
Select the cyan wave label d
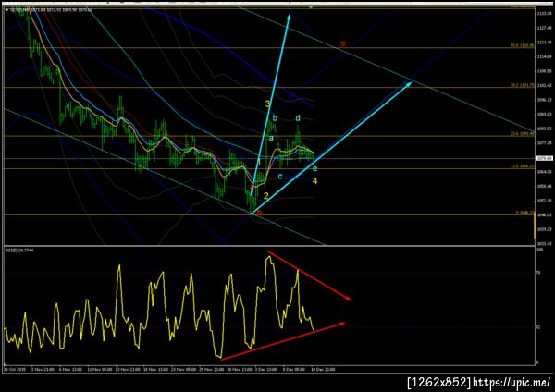click(298, 117)
